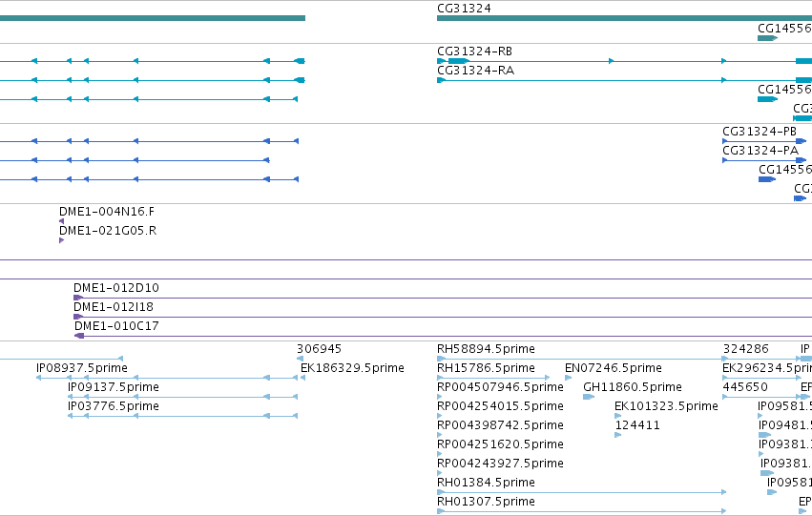
Task: Click the DME1-012D10 start arrow glyph
Action: (x=78, y=298)
